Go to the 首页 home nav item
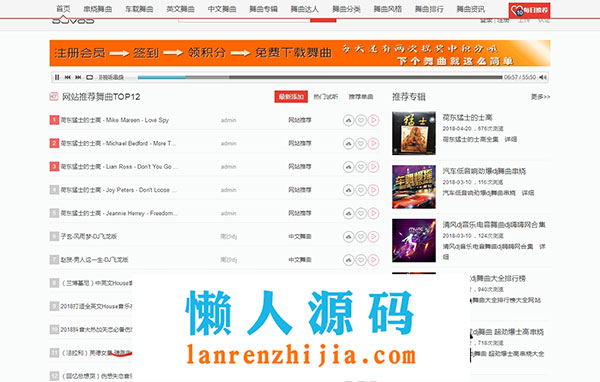 tap(63, 9)
